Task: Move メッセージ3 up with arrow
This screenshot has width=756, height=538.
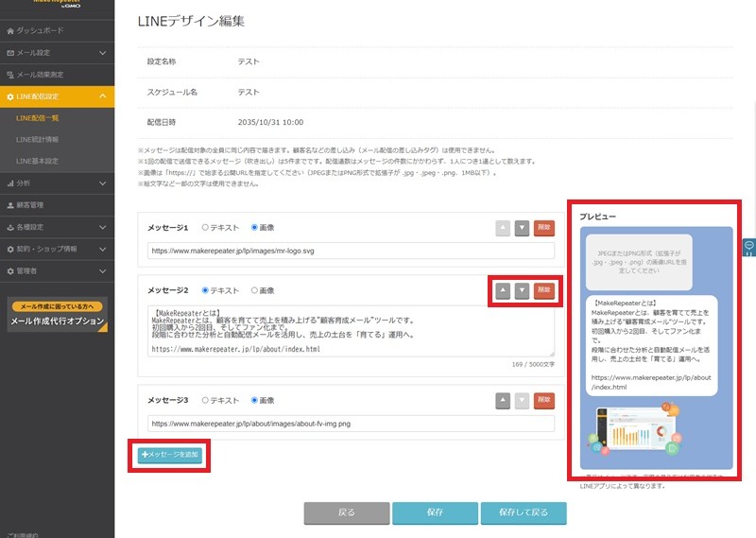Action: coord(503,401)
